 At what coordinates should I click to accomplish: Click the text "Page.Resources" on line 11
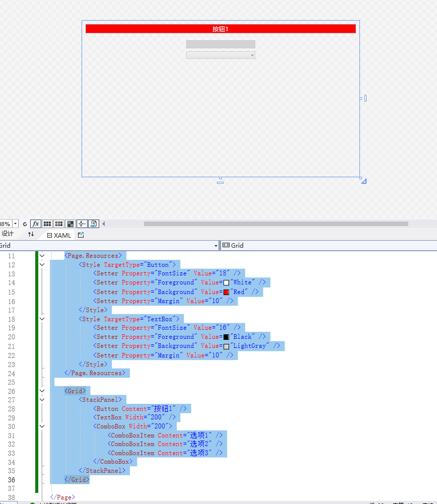click(x=93, y=256)
